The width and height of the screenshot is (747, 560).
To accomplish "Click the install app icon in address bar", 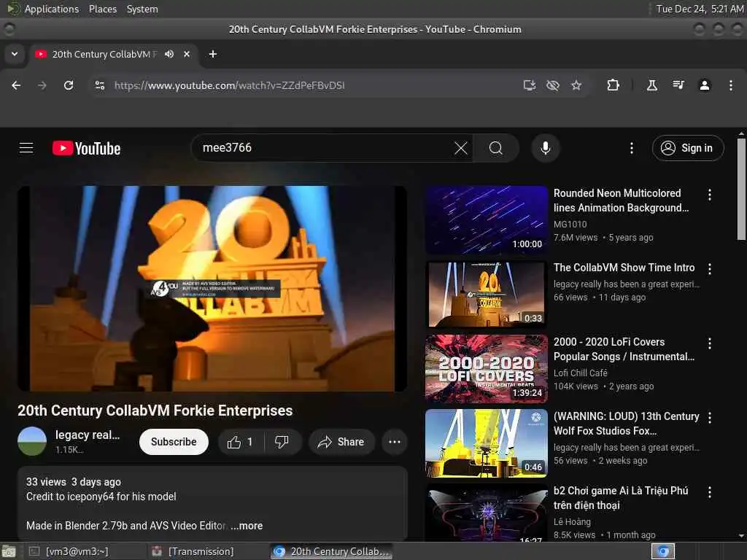I will point(530,85).
